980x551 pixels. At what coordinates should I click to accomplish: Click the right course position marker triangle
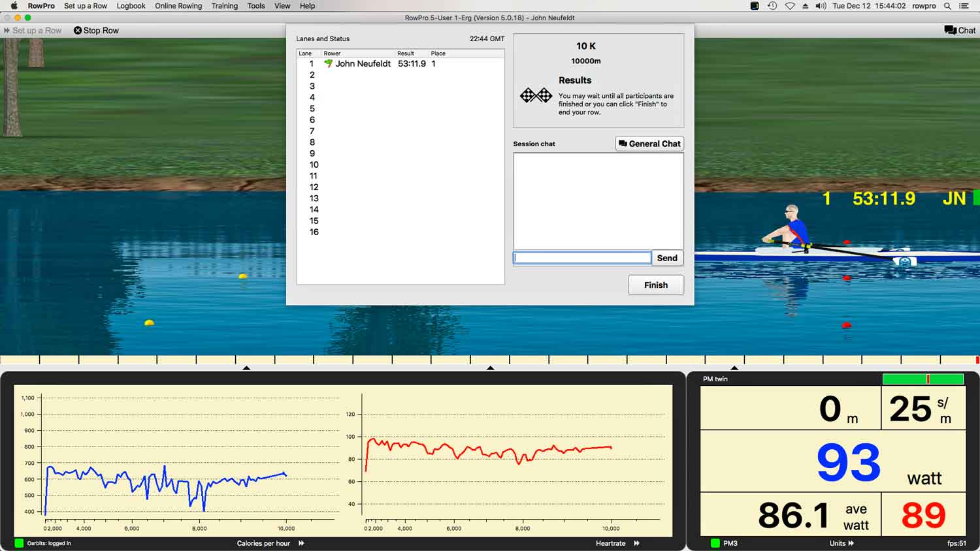tap(734, 368)
